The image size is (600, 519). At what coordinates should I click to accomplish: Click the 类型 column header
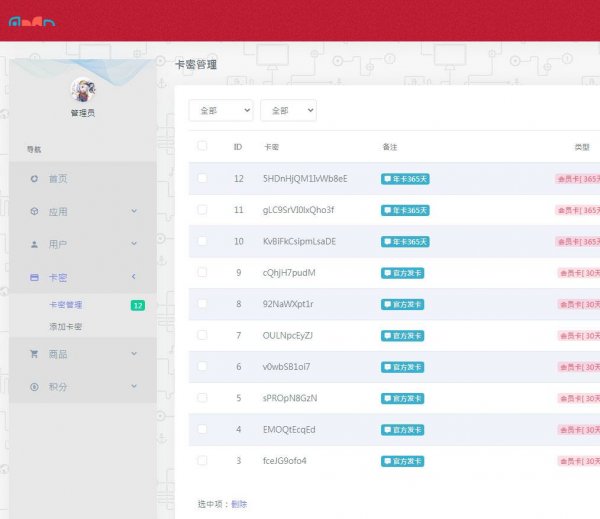click(582, 147)
